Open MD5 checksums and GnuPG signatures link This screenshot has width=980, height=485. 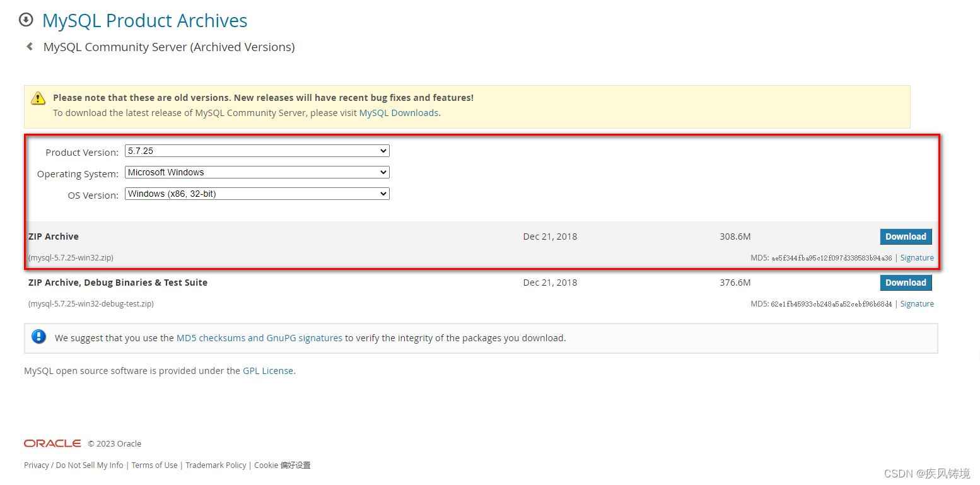(259, 338)
